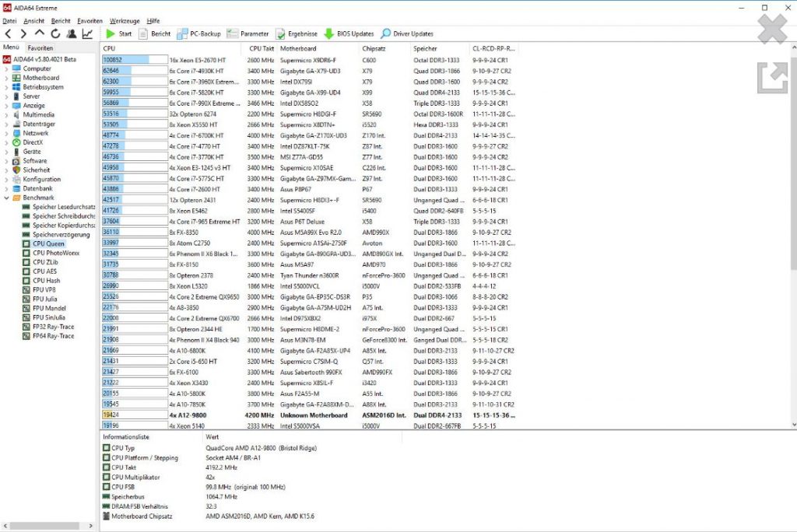Expand the Motherboard tree branch
797x532 pixels.
[x=7, y=78]
